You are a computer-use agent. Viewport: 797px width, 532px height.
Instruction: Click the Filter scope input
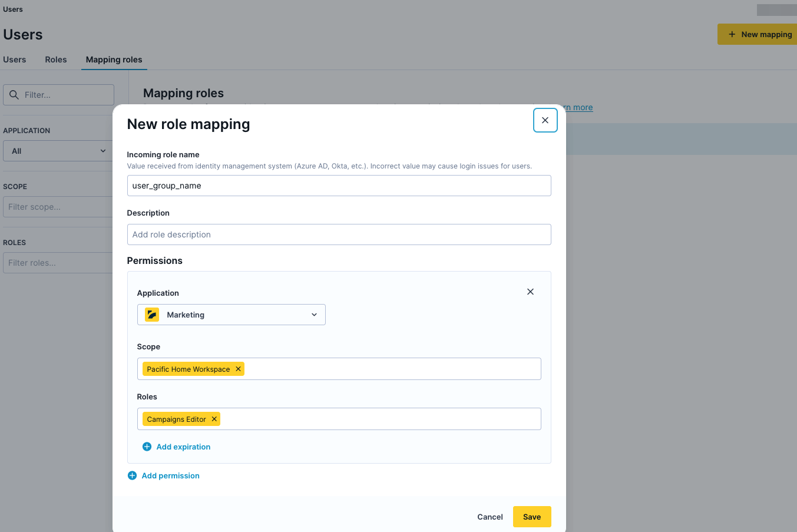(58, 207)
